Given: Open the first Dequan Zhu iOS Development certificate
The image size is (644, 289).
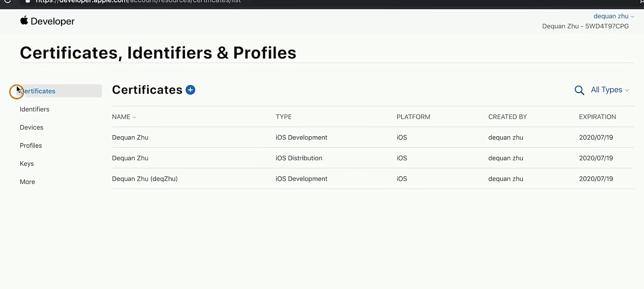Looking at the screenshot, I should click(130, 137).
